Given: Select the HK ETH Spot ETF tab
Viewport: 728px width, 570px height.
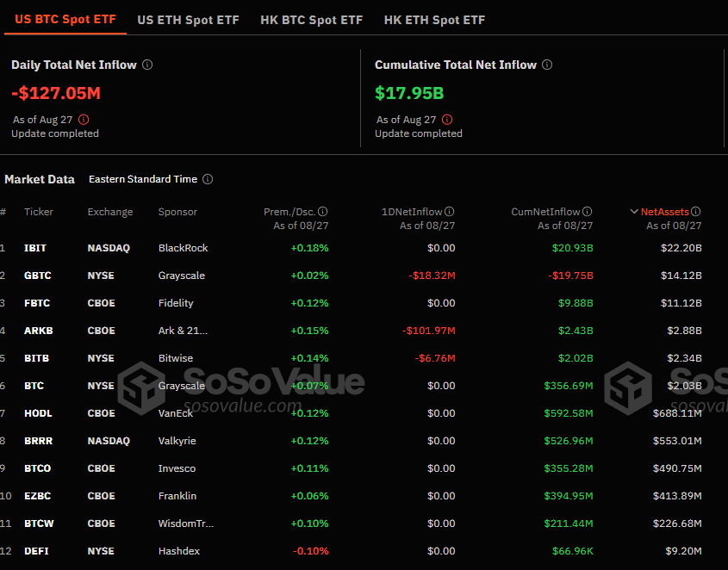Looking at the screenshot, I should point(434,19).
